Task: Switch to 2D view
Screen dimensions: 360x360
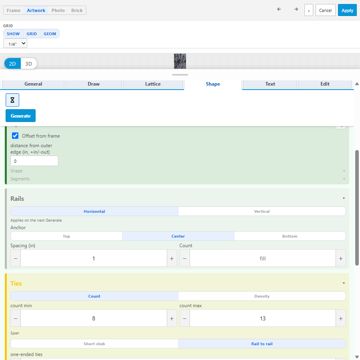Action: (x=12, y=64)
